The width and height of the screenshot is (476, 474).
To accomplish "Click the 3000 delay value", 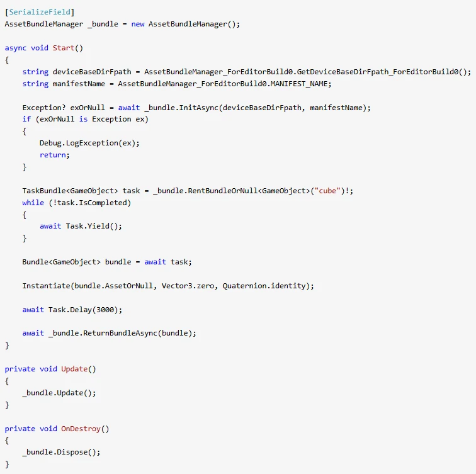I will pos(117,310).
